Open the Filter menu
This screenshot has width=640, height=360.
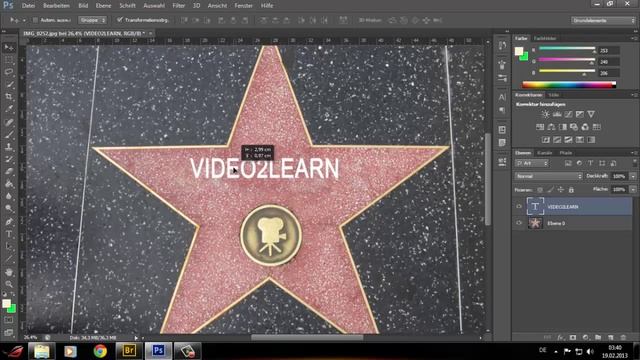(178, 6)
